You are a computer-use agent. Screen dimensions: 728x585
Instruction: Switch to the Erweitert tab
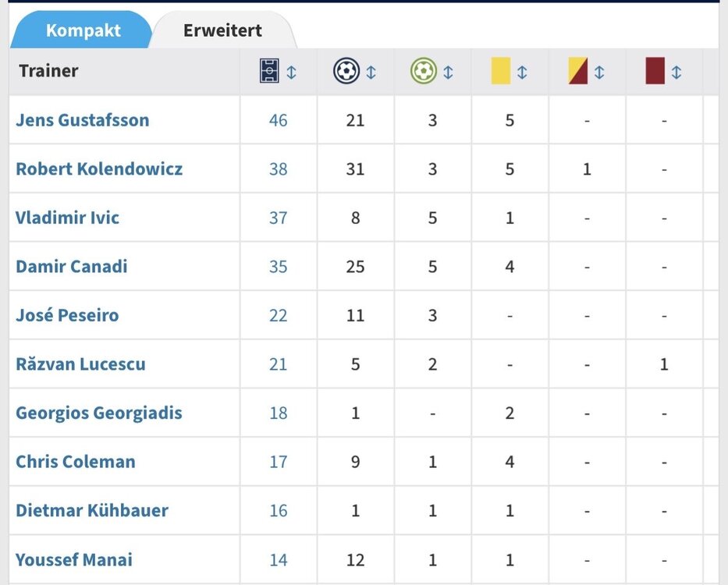click(223, 30)
